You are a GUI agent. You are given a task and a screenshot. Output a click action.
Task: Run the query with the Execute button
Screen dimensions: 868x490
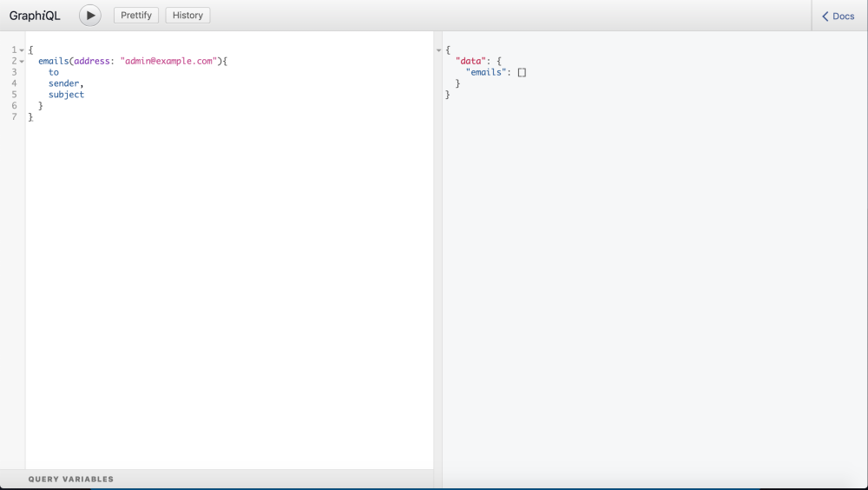(90, 16)
